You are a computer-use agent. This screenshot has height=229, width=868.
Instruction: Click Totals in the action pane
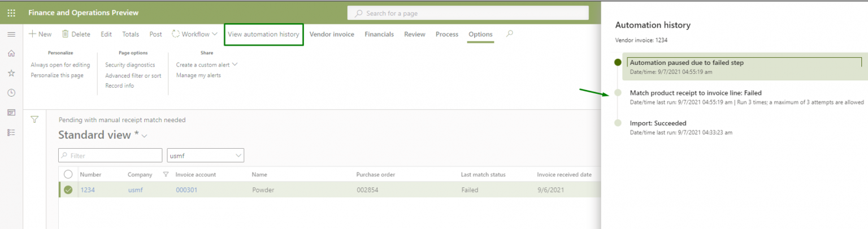coord(131,34)
